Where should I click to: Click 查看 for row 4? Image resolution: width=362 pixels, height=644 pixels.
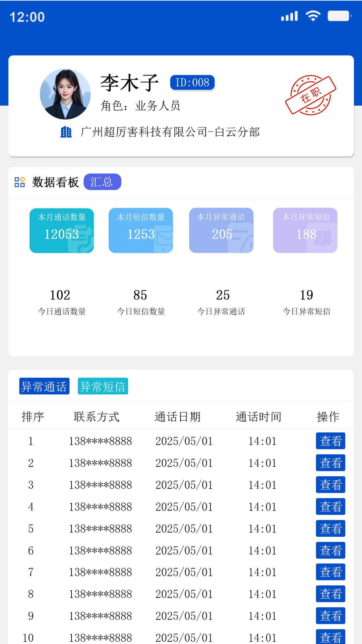click(x=330, y=506)
